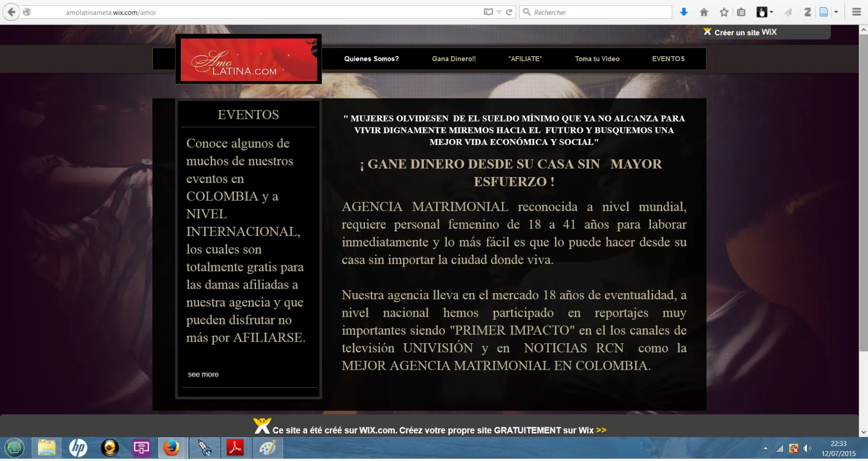Image resolution: width=868 pixels, height=461 pixels.
Task: Open reader view book icon
Action: 488,12
